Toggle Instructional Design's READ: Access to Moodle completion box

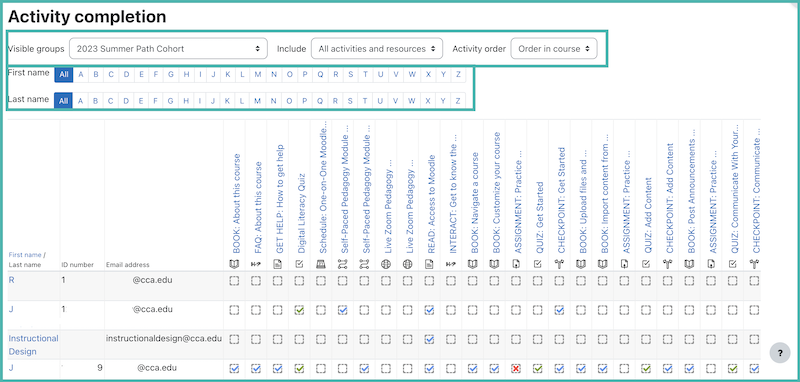tap(430, 339)
